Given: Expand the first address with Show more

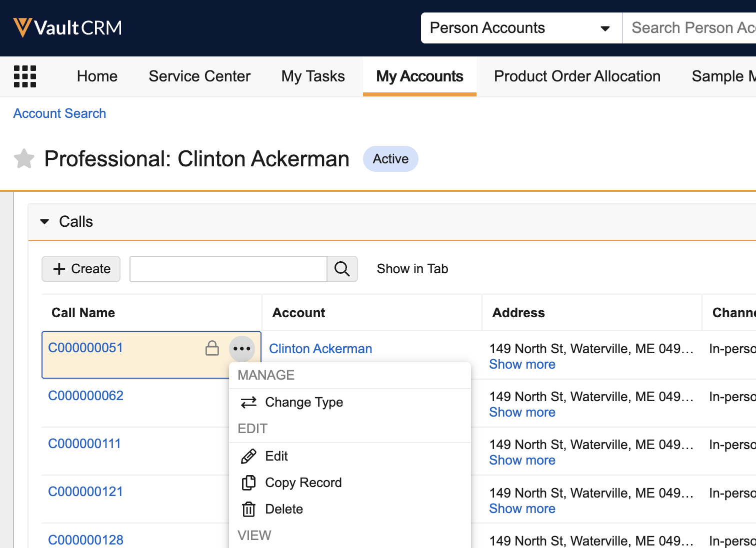Looking at the screenshot, I should [x=522, y=364].
